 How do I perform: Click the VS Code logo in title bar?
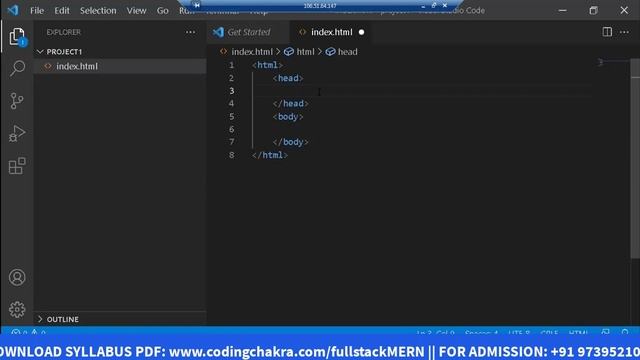[13, 10]
